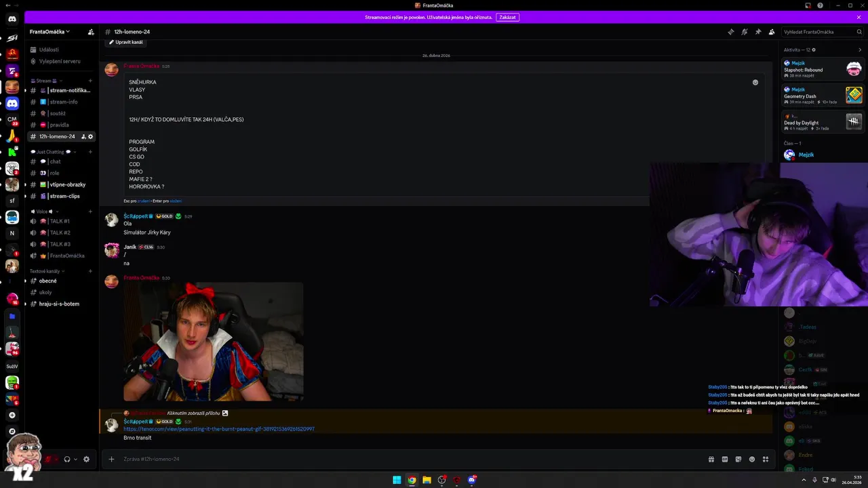868x488 pixels.
Task: Focus the Zpráva #12h-lomeno-24 message input
Action: 407,459
